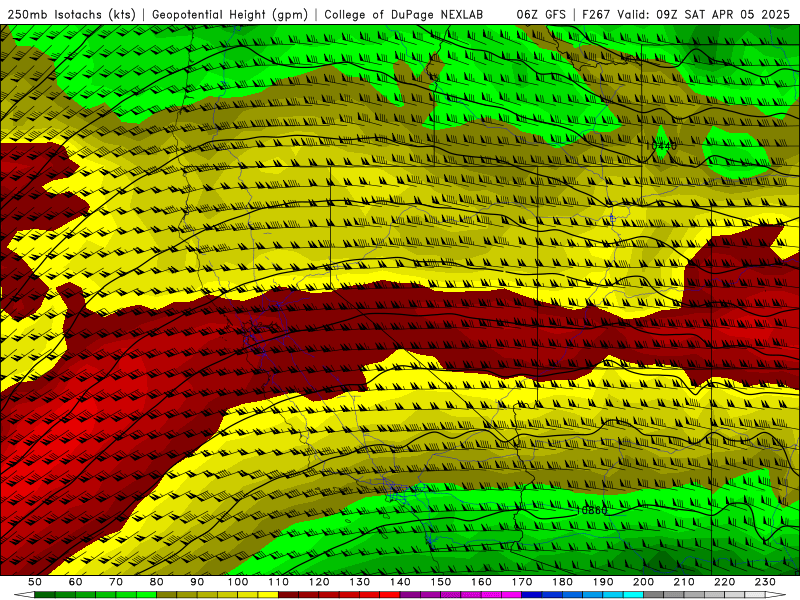The height and width of the screenshot is (600, 800).
Task: Click the 'Valid: 09Z SAT APR 05 2025' text
Action: coord(704,15)
